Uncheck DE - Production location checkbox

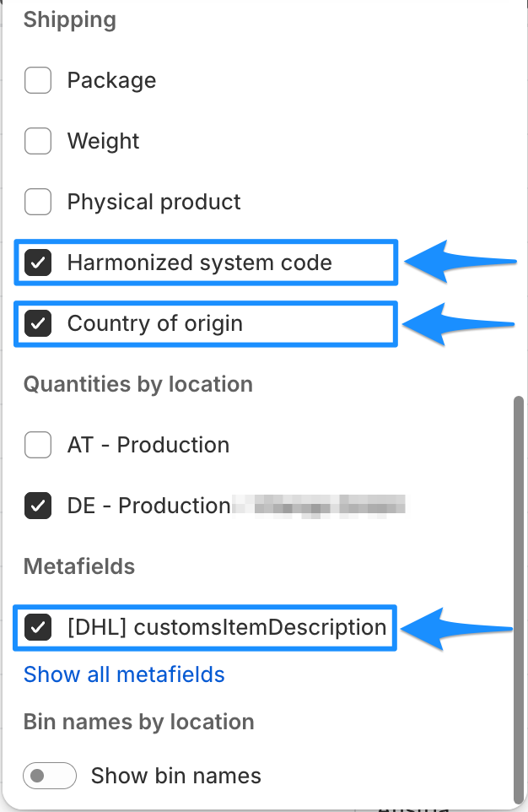[x=38, y=506]
